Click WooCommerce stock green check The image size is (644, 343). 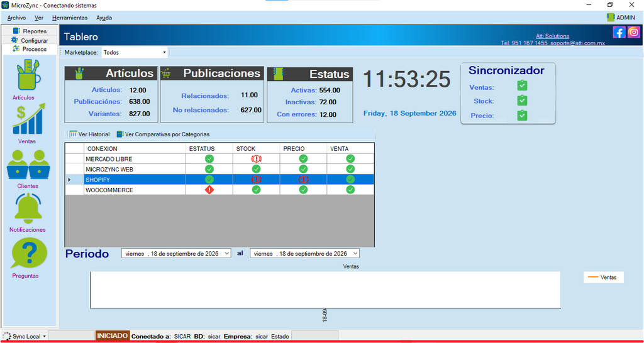click(x=257, y=190)
